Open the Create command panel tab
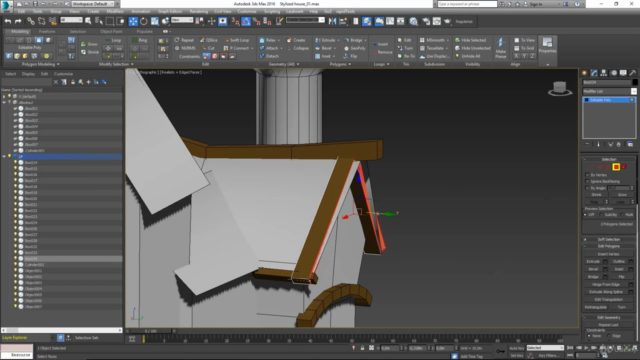 point(584,73)
